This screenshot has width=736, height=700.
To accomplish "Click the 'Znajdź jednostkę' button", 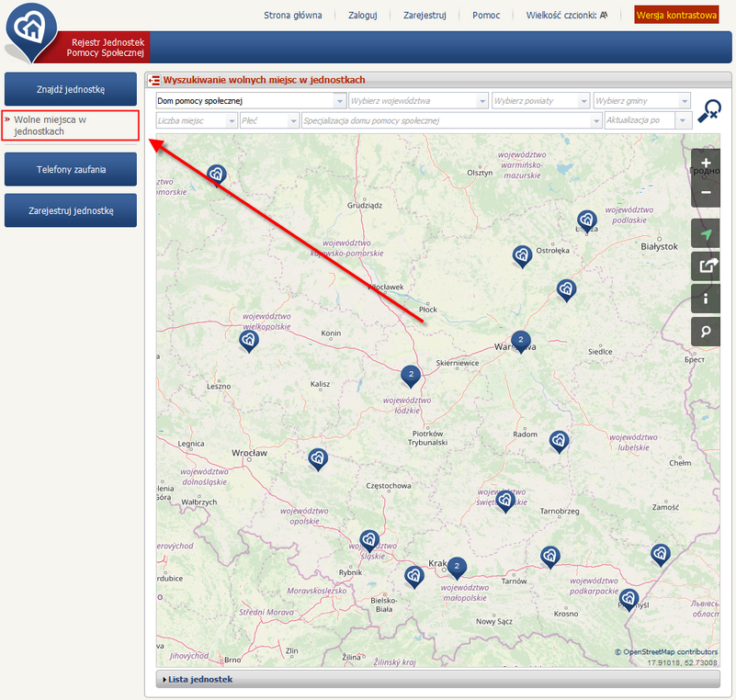I will tap(71, 90).
